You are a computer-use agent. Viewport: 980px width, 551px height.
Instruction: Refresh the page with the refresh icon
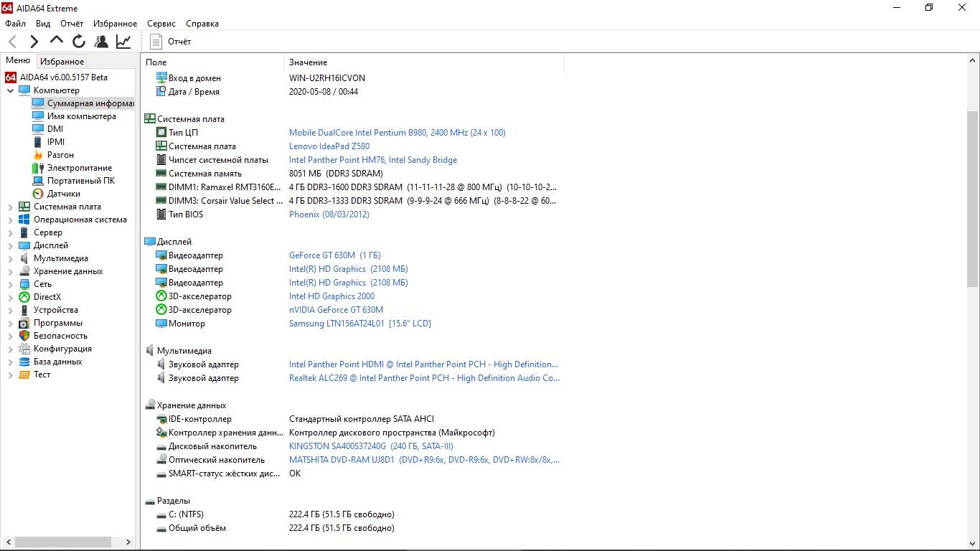[x=79, y=42]
